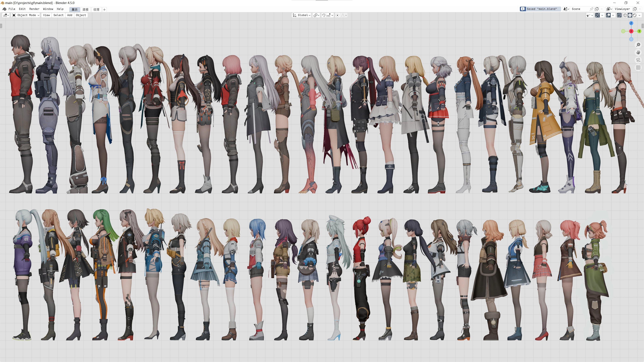Click the blue Z axis gizmo ball
This screenshot has width=644, height=362.
point(631,23)
